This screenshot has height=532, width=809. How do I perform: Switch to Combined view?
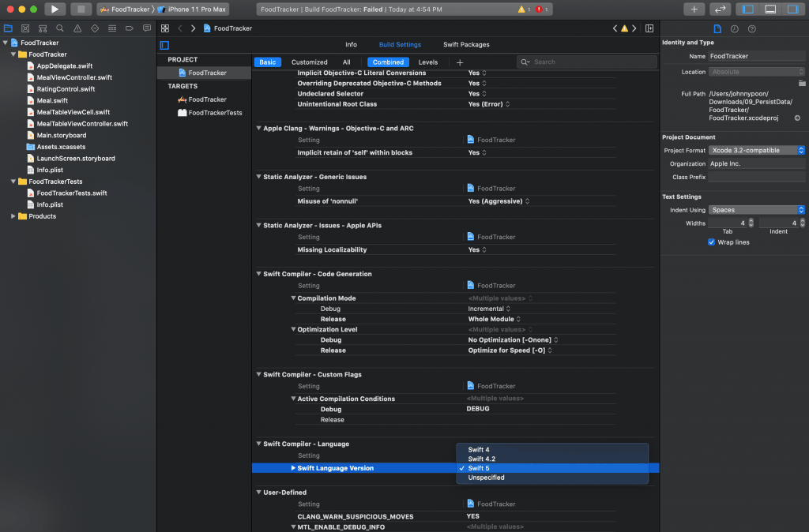(388, 62)
